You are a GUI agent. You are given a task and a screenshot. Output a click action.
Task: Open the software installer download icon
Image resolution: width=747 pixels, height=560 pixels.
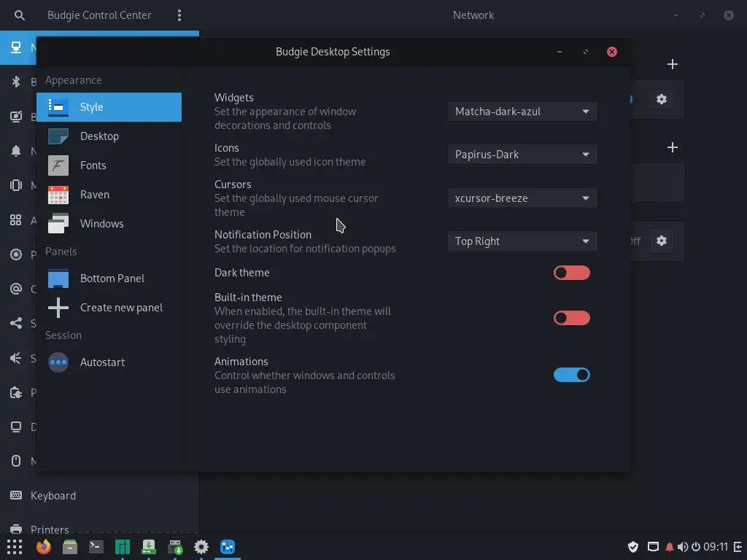point(149,547)
